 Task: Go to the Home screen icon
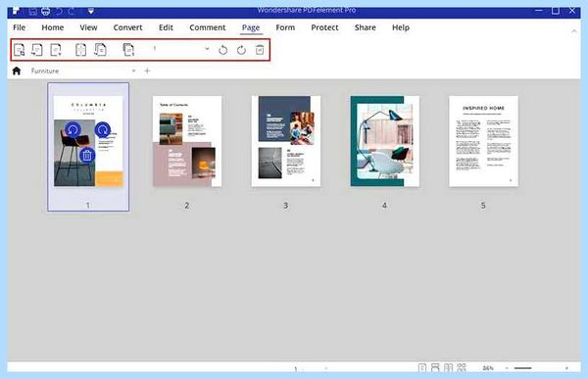17,71
